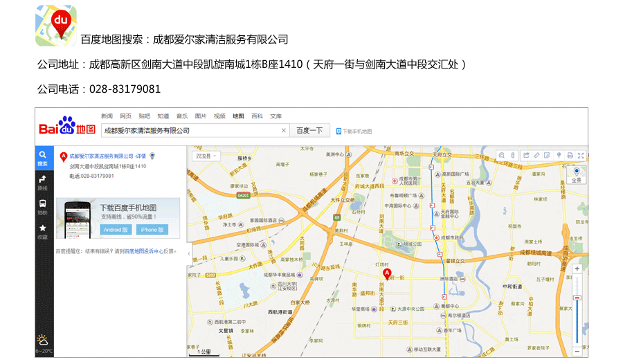Select the ruler distance measuring tool
This screenshot has width=623, height=364.
coord(536,156)
